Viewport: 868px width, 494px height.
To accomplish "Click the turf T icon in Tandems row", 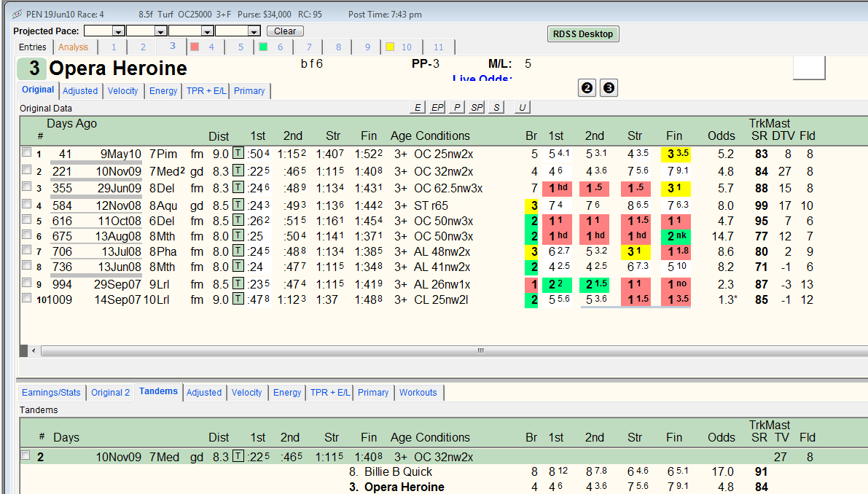I will (x=238, y=456).
